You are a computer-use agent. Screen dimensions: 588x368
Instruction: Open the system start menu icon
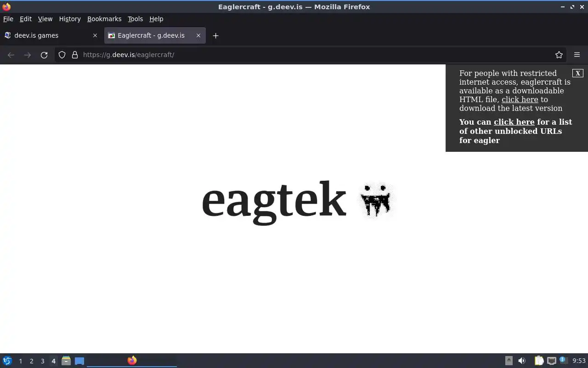coord(7,361)
